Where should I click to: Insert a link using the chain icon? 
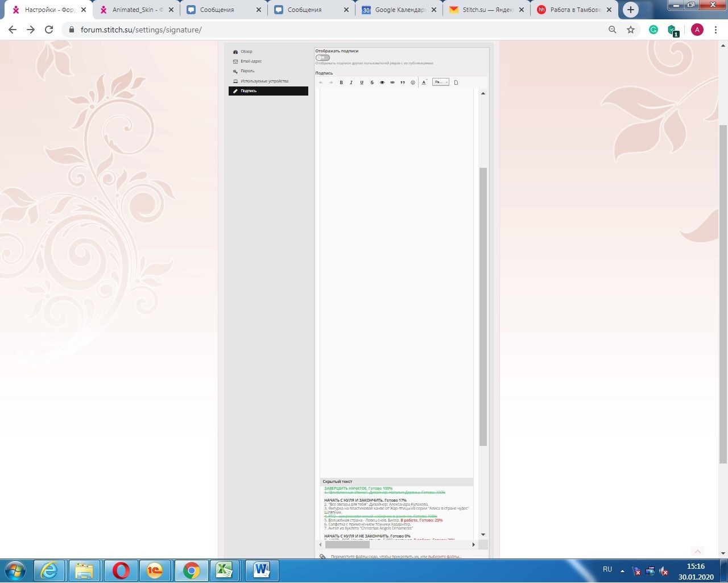pos(392,82)
